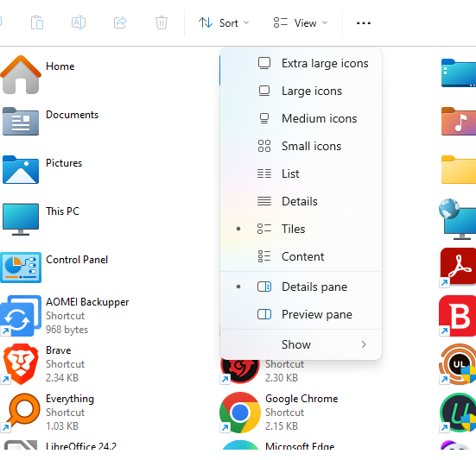
Task: Click the Pictures label text
Action: pos(64,163)
